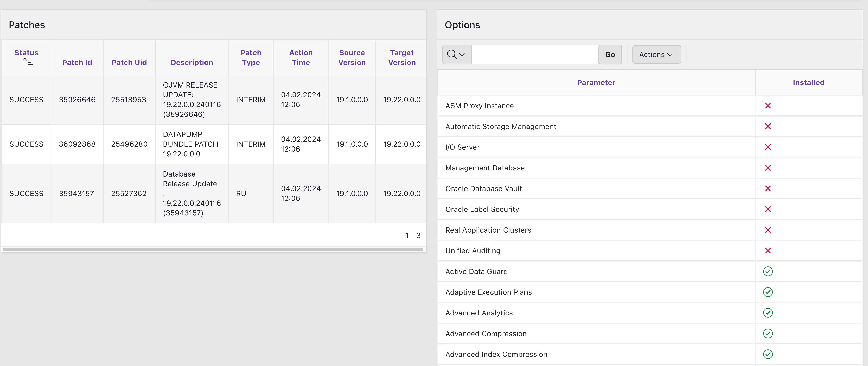
Task: Click the red X beside Oracle Database Vault
Action: pyautogui.click(x=768, y=188)
